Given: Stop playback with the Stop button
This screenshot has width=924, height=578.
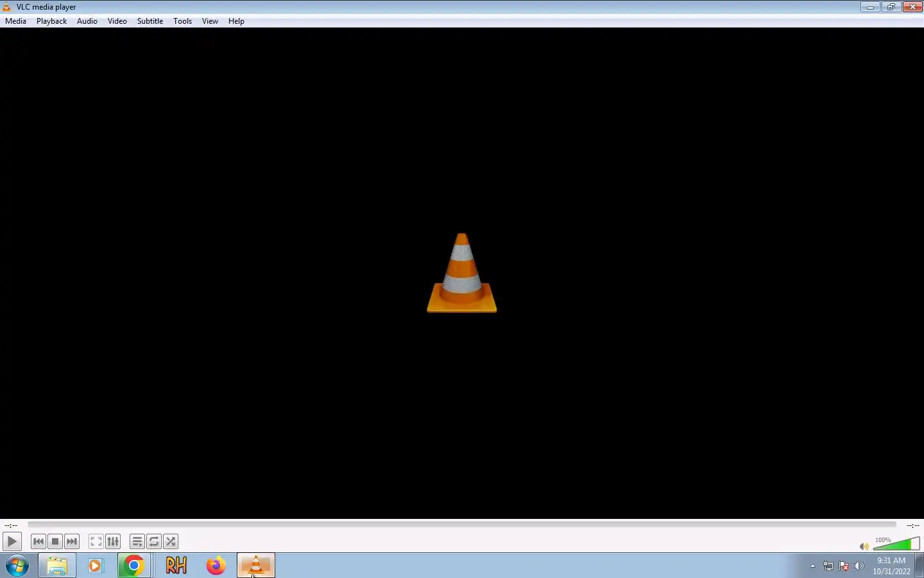Looking at the screenshot, I should pyautogui.click(x=55, y=541).
